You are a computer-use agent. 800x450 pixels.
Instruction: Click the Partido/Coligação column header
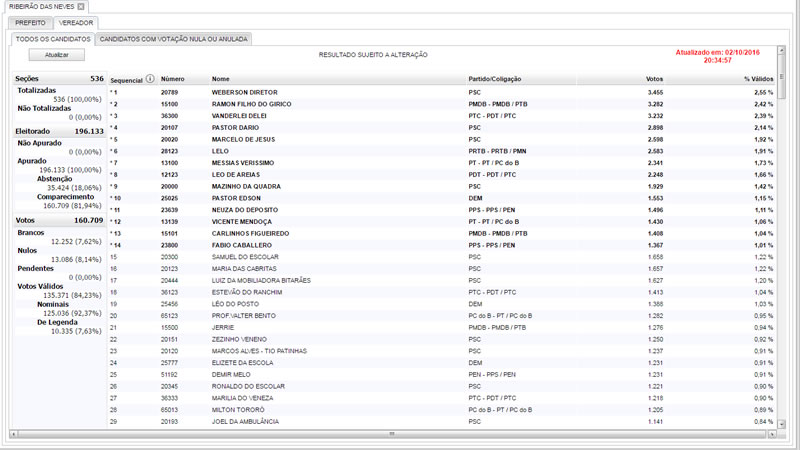point(493,78)
